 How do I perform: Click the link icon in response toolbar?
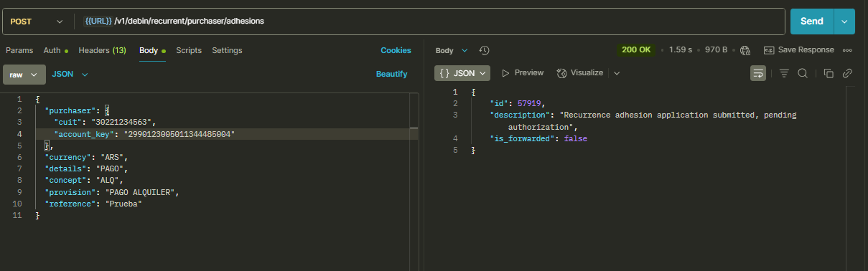[847, 73]
